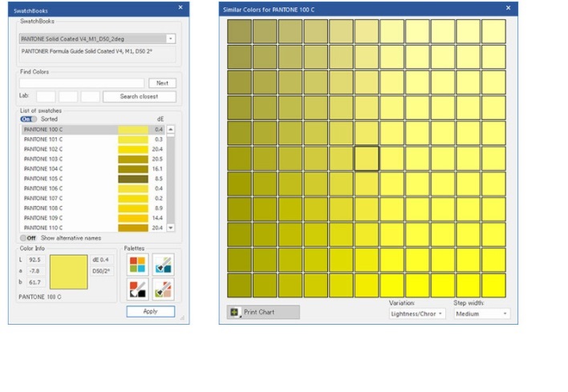
Task: Click the bottom-left corner swatch of the Similar Colors grid
Action: [239, 285]
